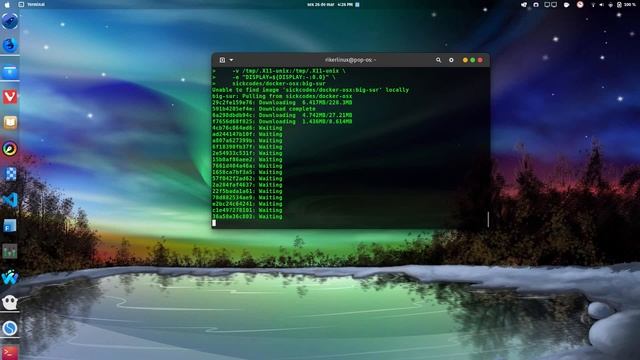Screen dimensions: 640x360
Task: Open the volume speaker tray icon
Action: point(602,4)
